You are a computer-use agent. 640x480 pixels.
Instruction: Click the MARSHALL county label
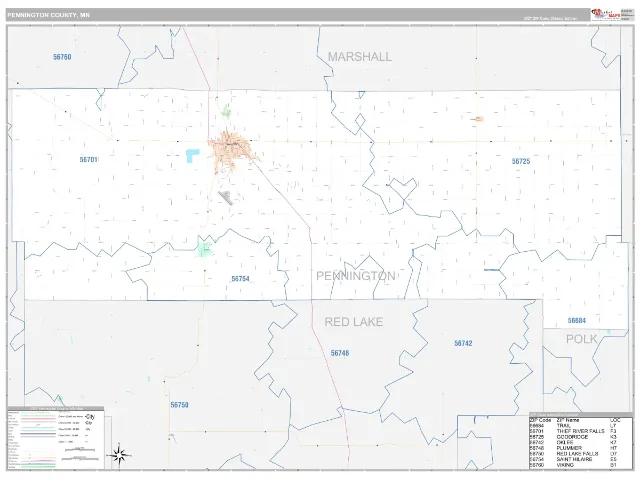tap(360, 57)
